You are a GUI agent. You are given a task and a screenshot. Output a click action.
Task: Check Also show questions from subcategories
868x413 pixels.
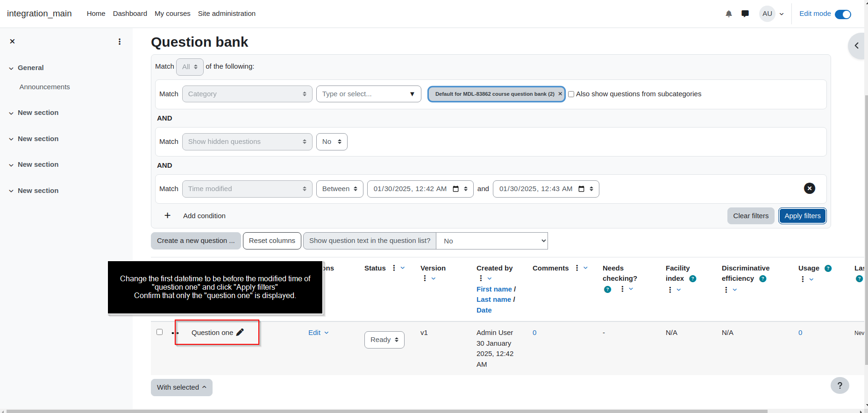click(x=571, y=94)
